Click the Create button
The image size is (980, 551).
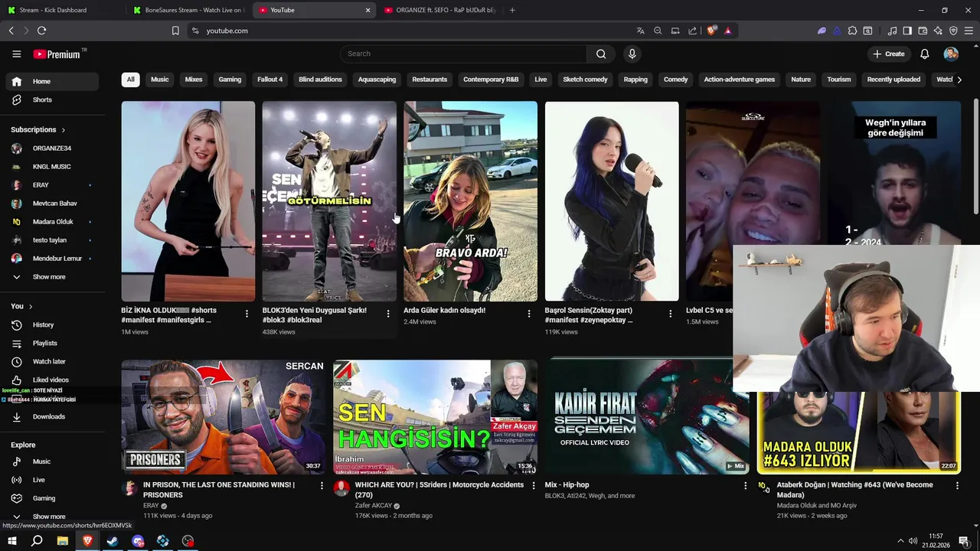[888, 54]
